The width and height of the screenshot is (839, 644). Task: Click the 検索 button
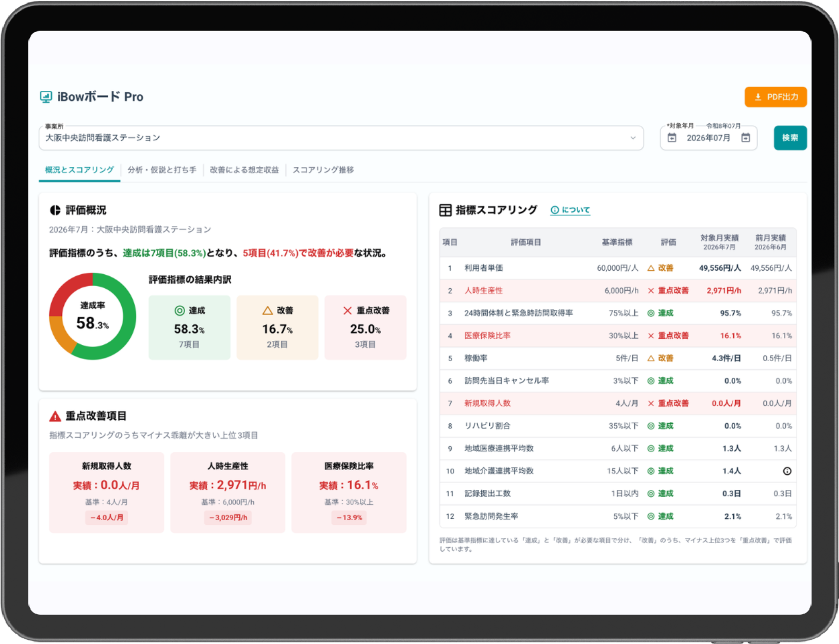coord(790,138)
